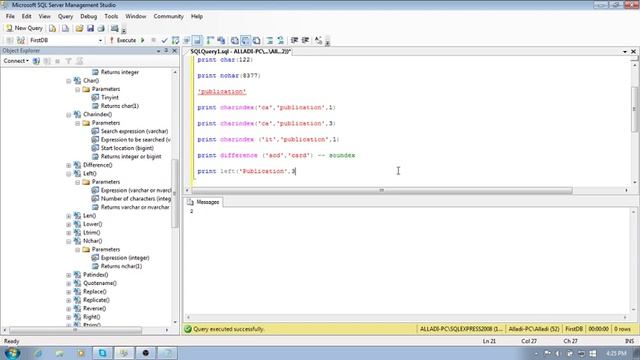Open the Query menu
The width and height of the screenshot is (640, 360).
click(x=65, y=16)
